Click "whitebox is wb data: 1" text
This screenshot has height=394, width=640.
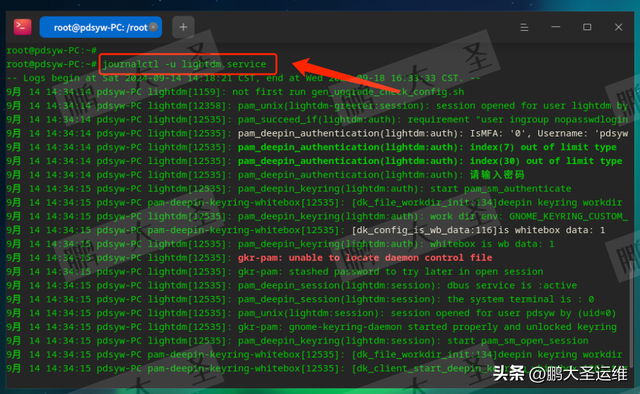point(492,244)
